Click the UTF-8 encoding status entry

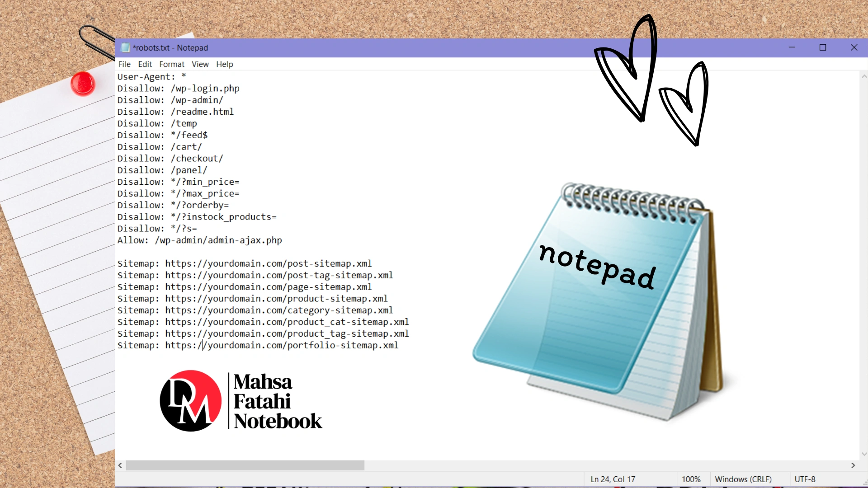pyautogui.click(x=805, y=479)
